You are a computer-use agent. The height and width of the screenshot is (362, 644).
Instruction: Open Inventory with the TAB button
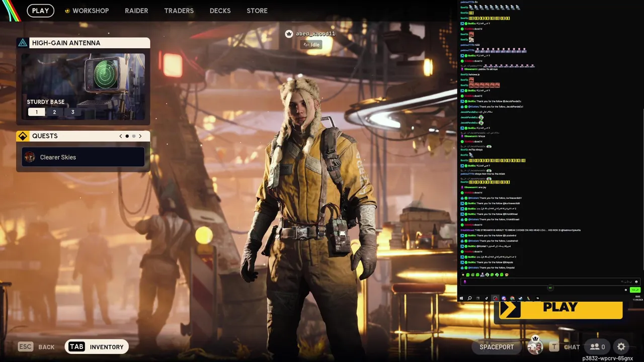(96, 347)
